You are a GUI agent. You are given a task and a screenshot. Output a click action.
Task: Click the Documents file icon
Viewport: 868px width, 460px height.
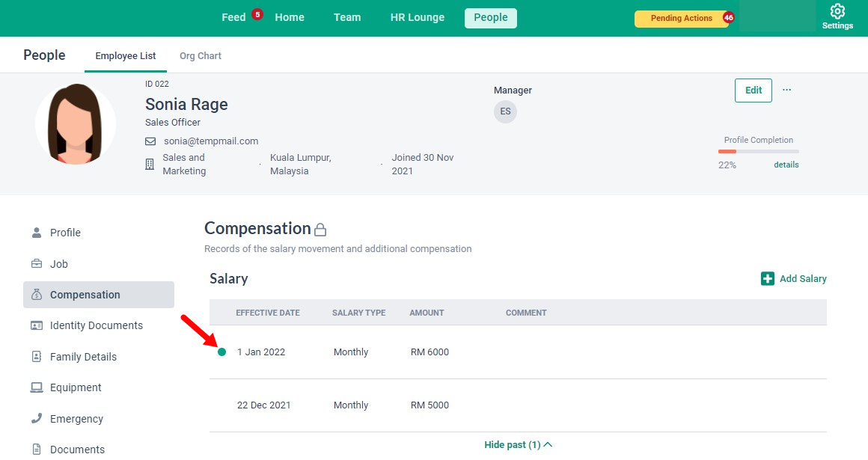click(37, 449)
